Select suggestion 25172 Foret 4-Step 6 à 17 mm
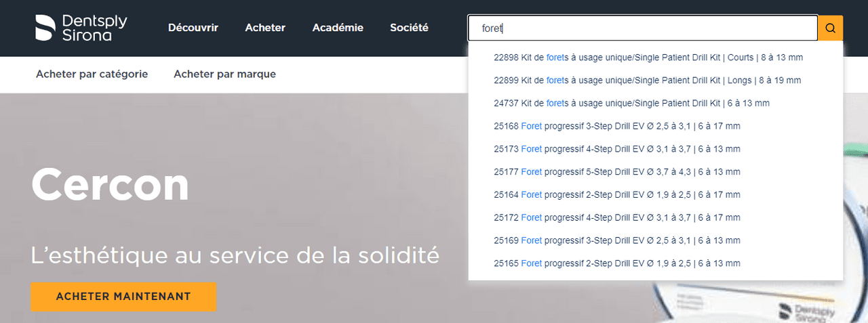 tap(617, 217)
